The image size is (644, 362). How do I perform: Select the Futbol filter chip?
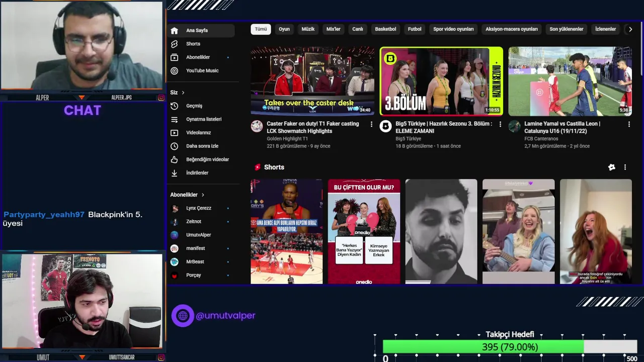415,29
